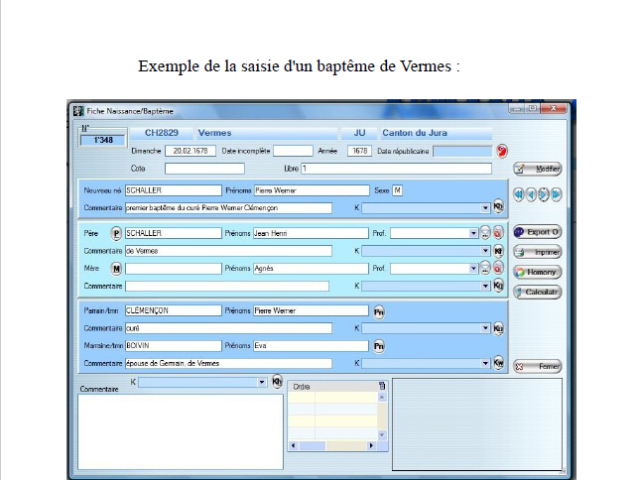Screen dimensions: 640x480
Task: Click the Pn icon beside Marraine prénoms
Action: click(379, 346)
